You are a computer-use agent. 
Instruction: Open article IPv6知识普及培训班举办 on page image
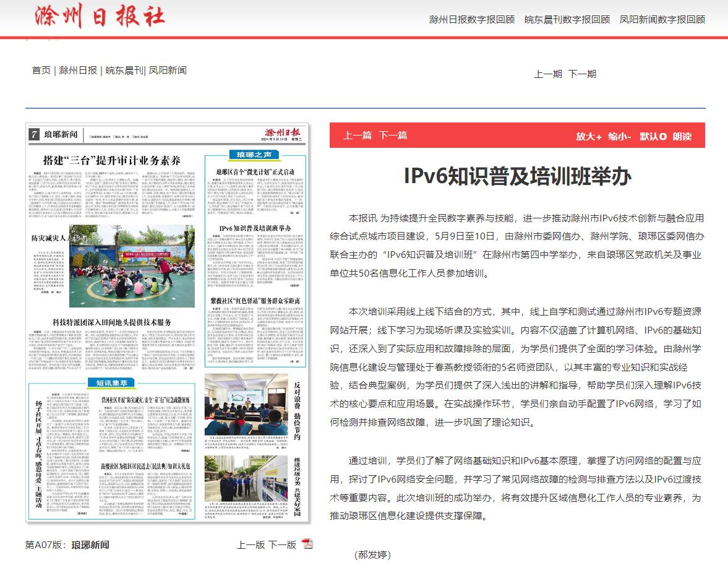(255, 228)
